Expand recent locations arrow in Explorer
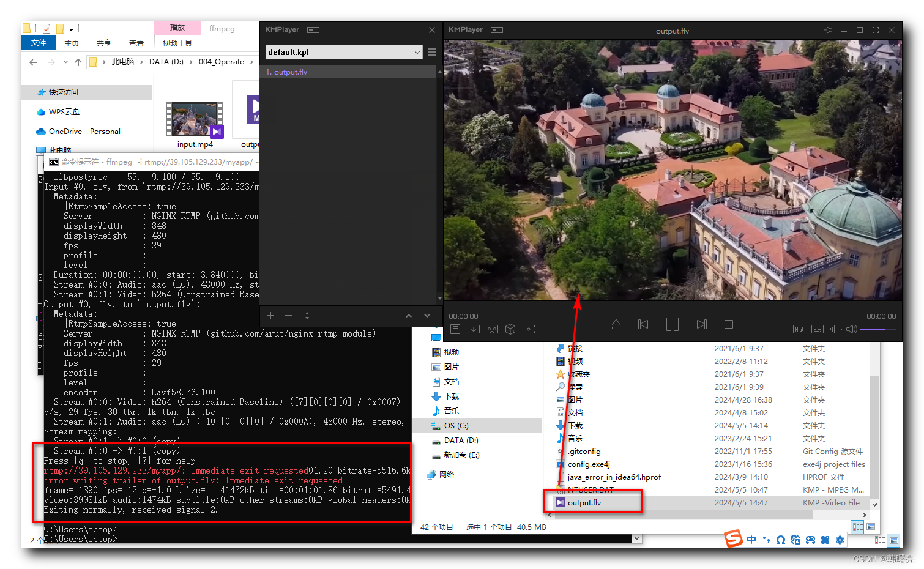 pyautogui.click(x=65, y=62)
